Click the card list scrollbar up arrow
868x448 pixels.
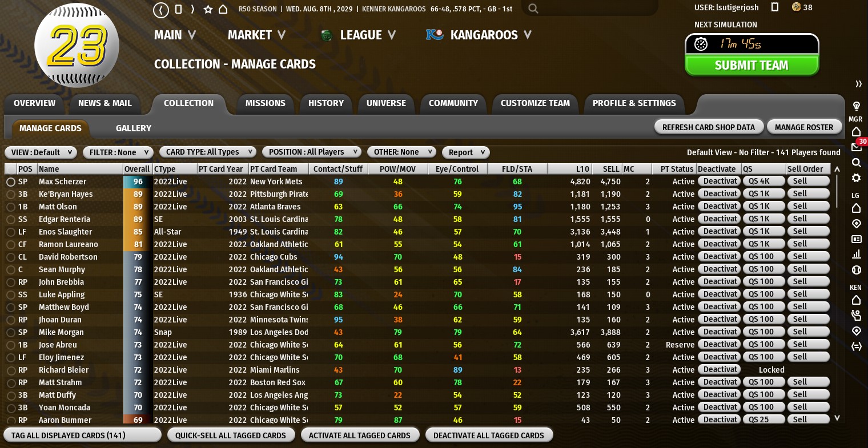click(837, 169)
